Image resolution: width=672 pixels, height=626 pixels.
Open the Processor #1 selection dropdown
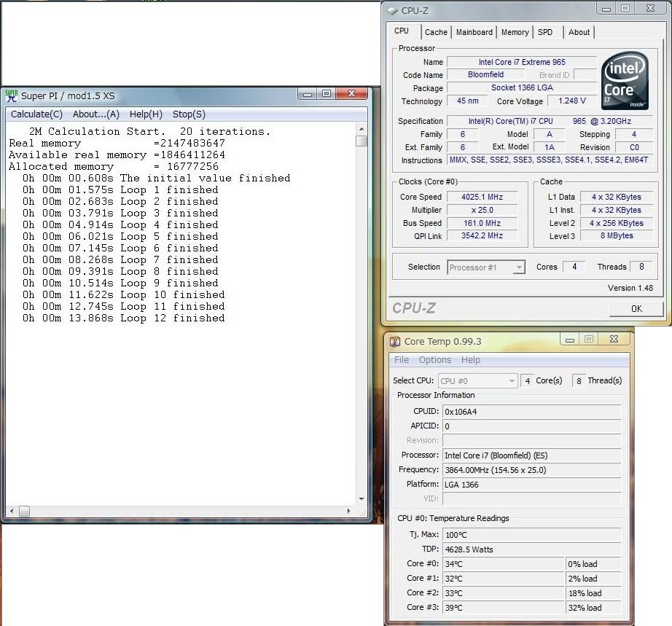(x=486, y=267)
